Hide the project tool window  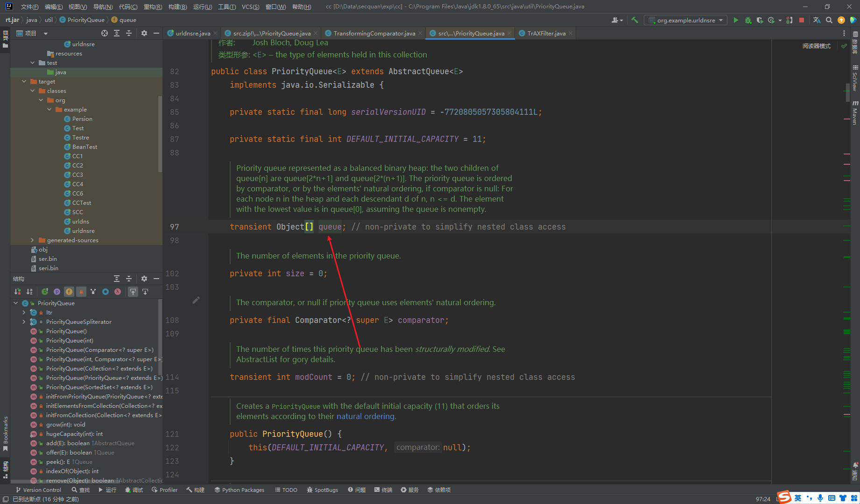pos(156,33)
